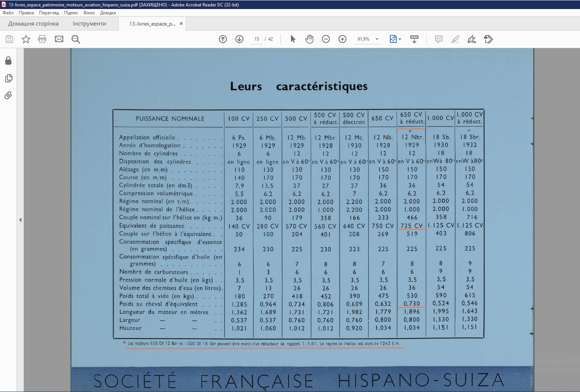The width and height of the screenshot is (580, 392).
Task: Click the '12 Mc.' designation cell
Action: tap(354, 138)
